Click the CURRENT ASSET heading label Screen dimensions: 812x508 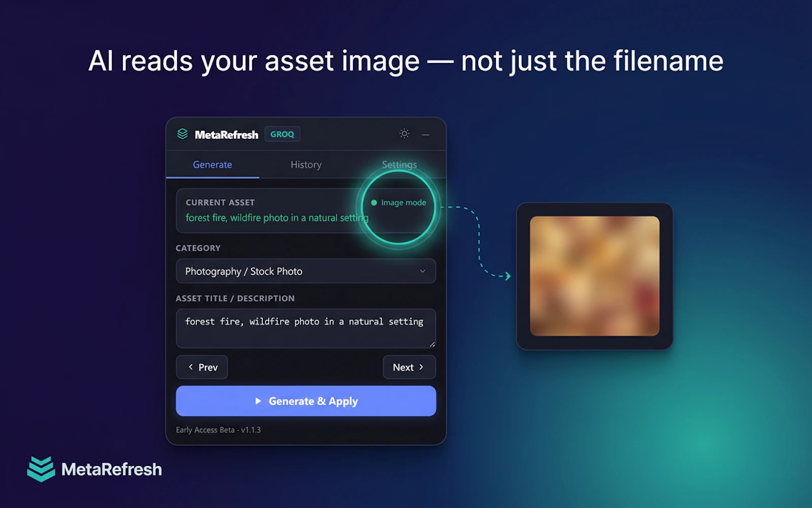[x=220, y=202]
